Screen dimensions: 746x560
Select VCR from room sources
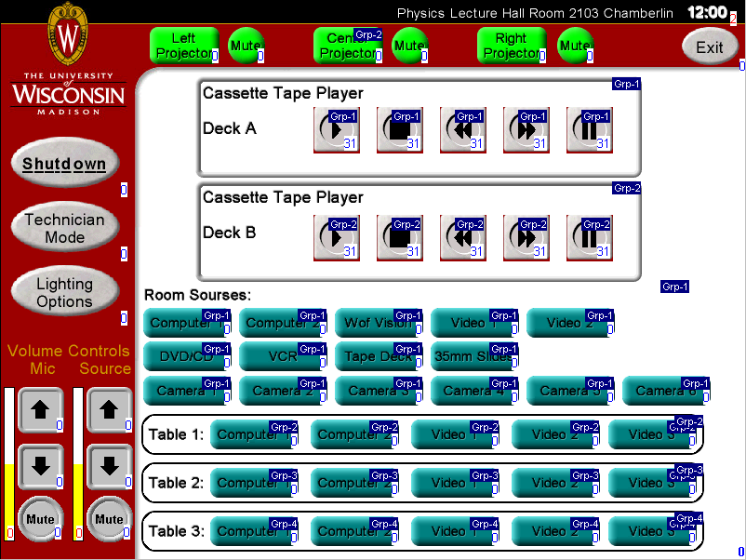pyautogui.click(x=281, y=356)
